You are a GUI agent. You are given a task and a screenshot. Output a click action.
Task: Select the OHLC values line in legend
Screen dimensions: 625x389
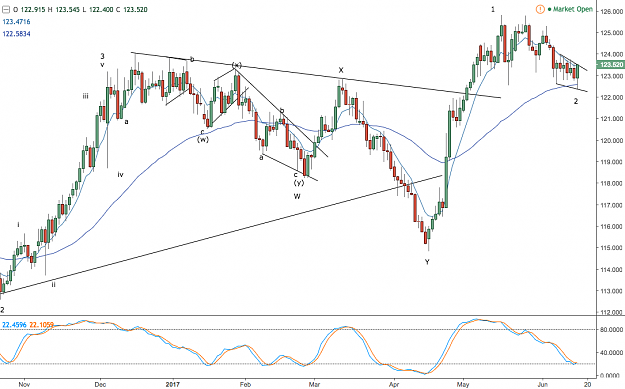point(81,9)
